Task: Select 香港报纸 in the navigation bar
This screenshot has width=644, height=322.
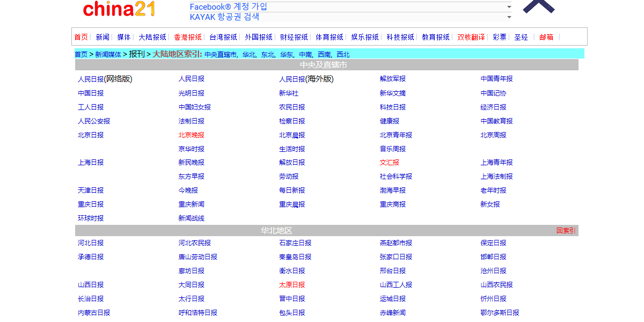Action: 188,37
